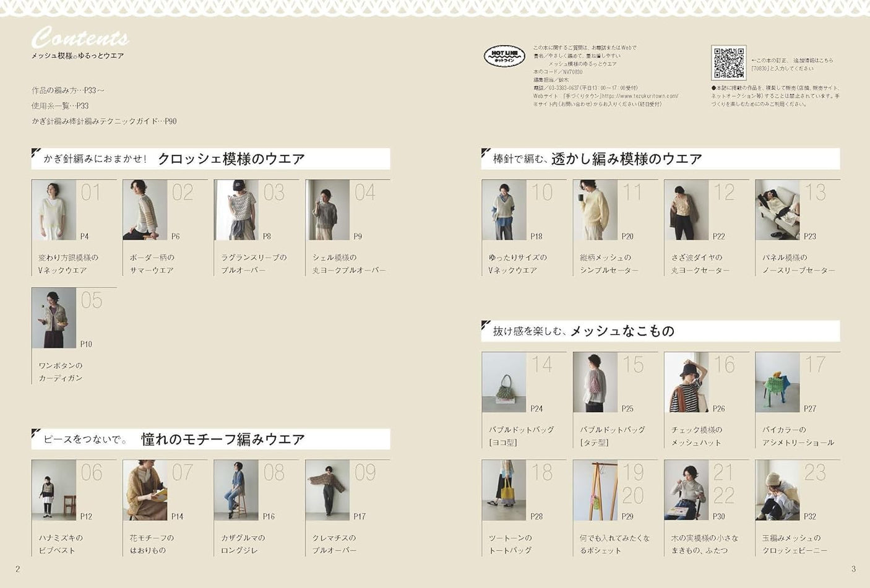Click the corner marker on メッシュなこもの header
The width and height of the screenshot is (870, 588).
[x=485, y=324]
